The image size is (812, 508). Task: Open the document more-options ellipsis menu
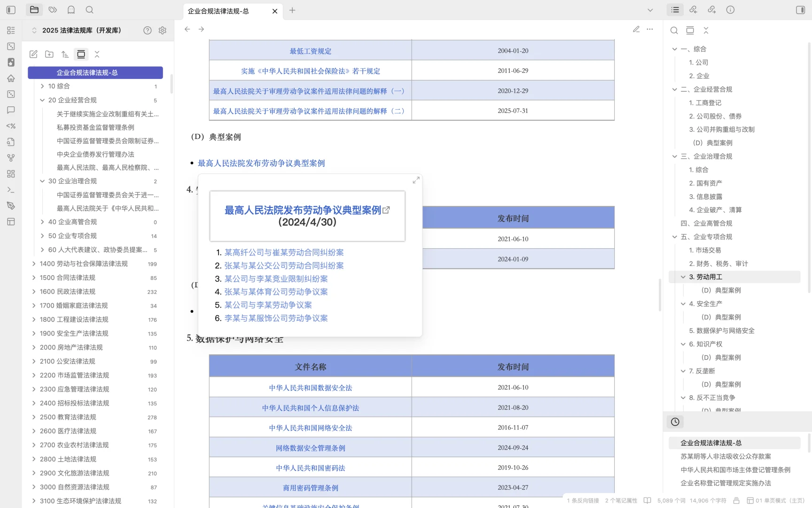(x=650, y=29)
